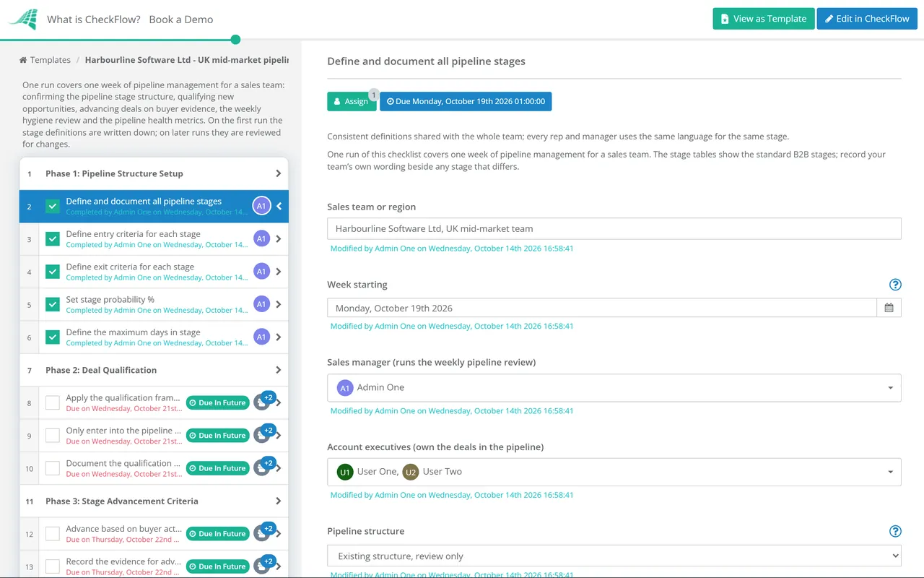Click A1 avatar on Define exit criteria row
The image size is (924, 578).
[261, 272]
